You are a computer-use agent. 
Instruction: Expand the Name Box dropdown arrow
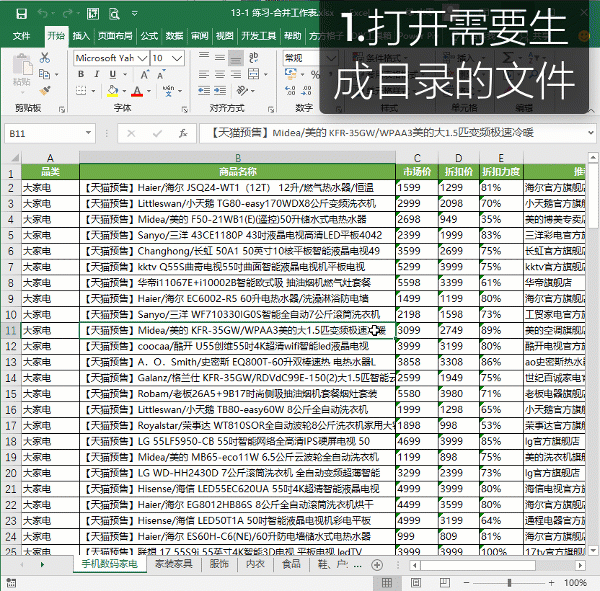(88, 133)
